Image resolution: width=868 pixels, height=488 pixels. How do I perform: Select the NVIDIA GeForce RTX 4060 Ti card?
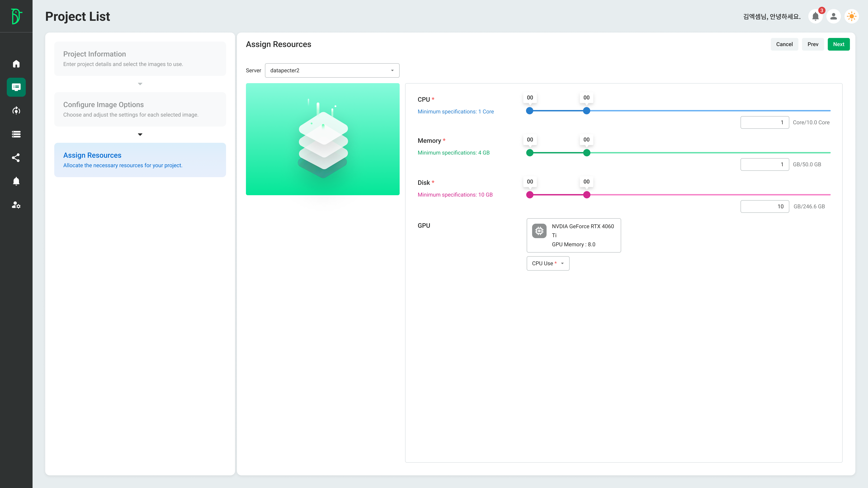coord(573,235)
